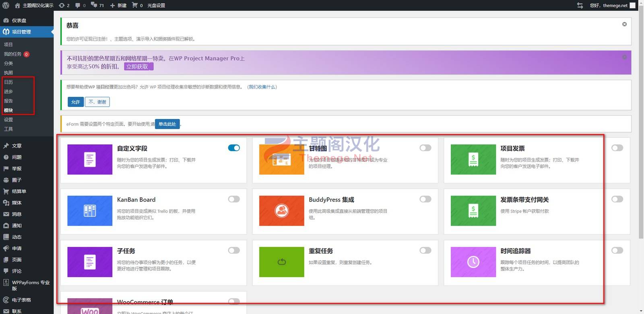Image resolution: width=644 pixels, height=314 pixels.
Task: Open 仪表盘 dashboard menu
Action: (x=27, y=20)
